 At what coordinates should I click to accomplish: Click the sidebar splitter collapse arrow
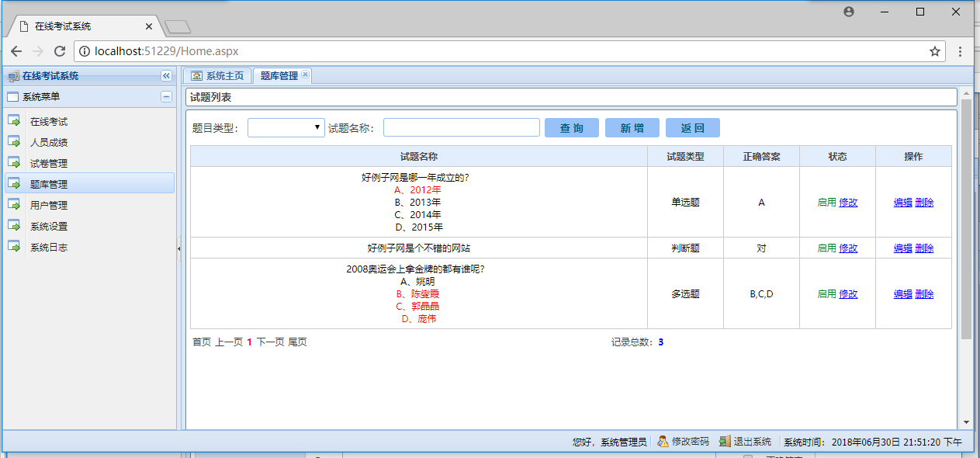(179, 248)
